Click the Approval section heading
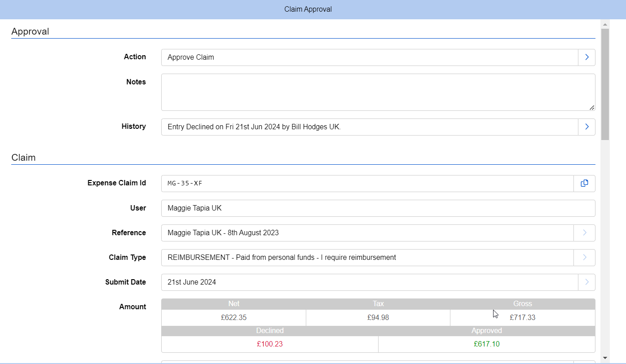The width and height of the screenshot is (626, 364). (30, 31)
